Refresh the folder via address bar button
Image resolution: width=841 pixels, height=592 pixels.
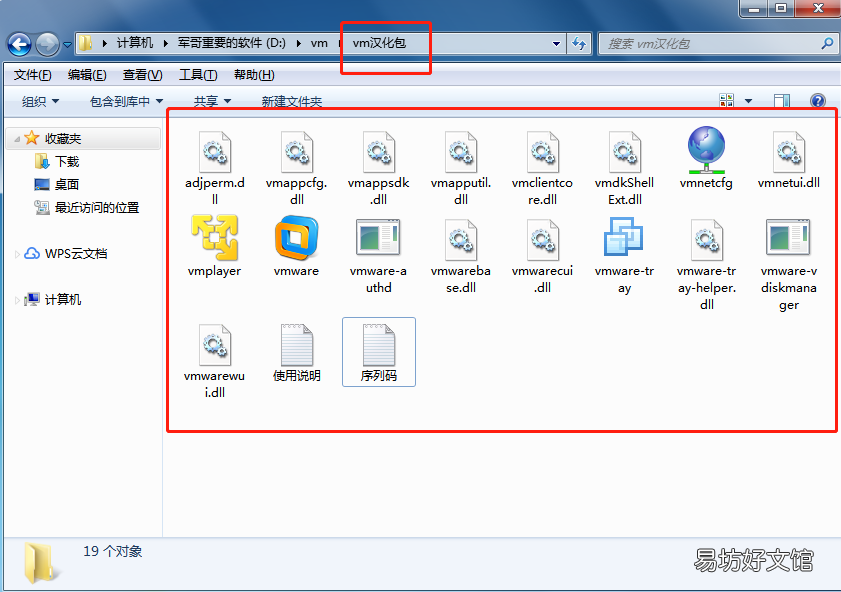point(579,43)
